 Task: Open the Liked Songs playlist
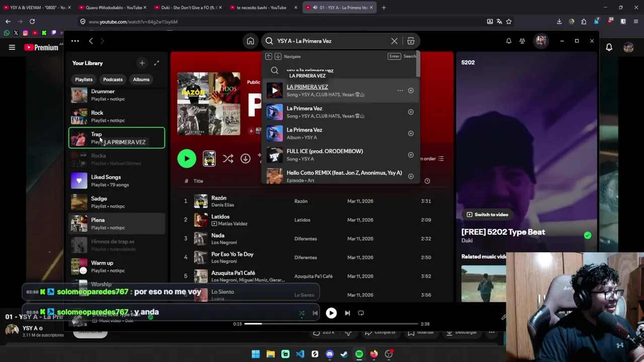point(117,180)
